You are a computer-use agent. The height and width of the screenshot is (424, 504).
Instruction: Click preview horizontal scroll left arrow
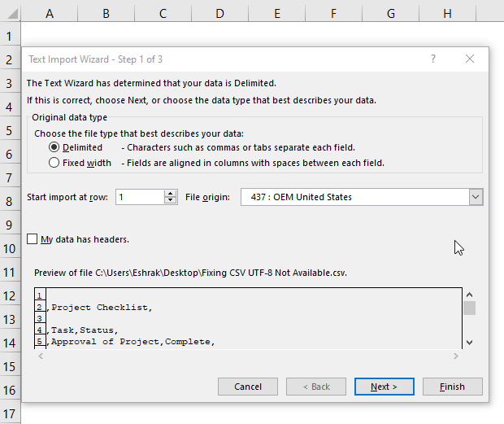41,356
